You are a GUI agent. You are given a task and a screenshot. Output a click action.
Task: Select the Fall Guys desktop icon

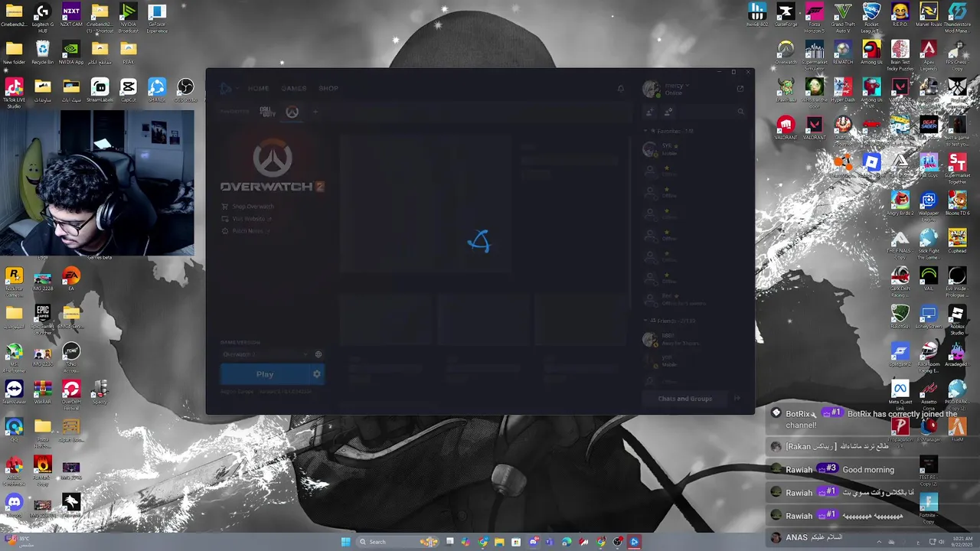pos(929,165)
